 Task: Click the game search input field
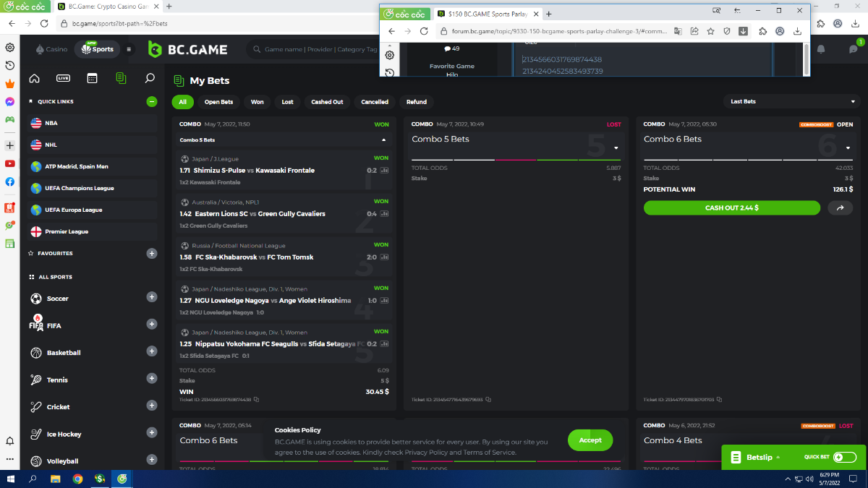click(x=318, y=49)
